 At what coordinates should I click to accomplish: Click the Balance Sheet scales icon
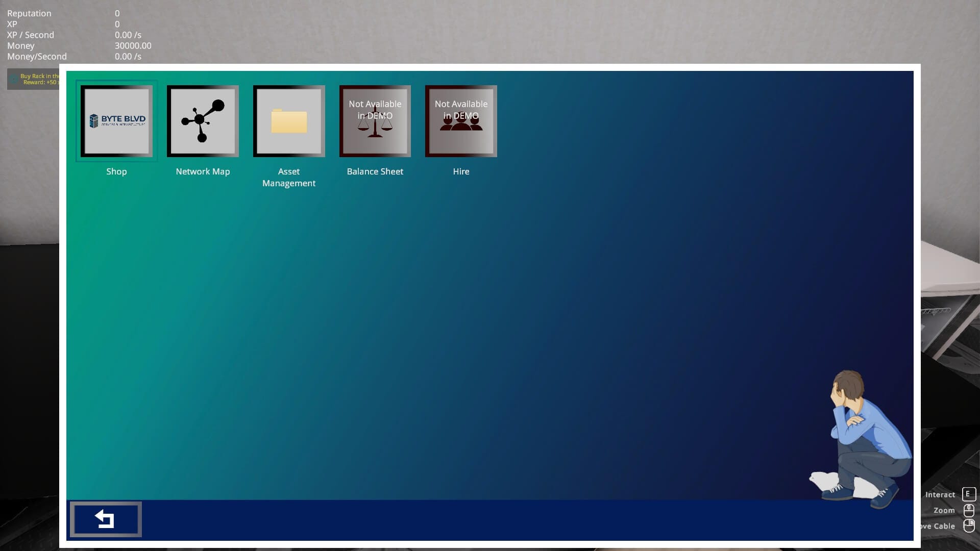[x=375, y=121]
